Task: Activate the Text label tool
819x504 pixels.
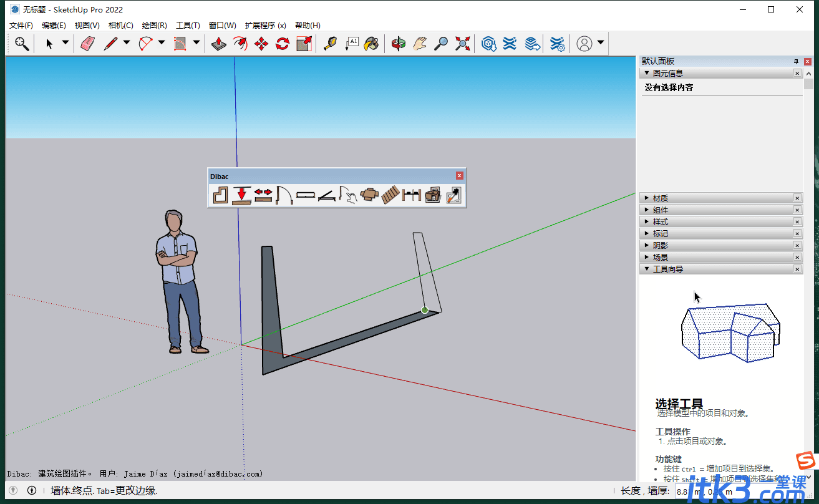Action: click(351, 44)
